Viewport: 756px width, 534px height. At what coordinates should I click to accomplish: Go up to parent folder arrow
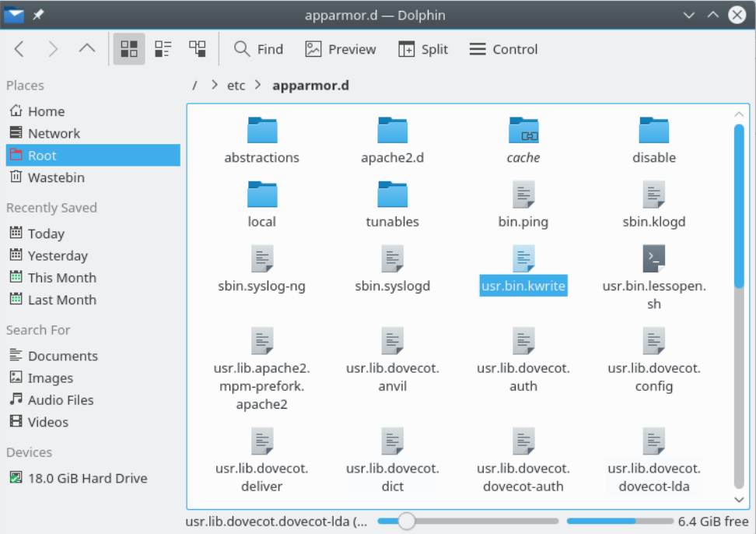87,48
